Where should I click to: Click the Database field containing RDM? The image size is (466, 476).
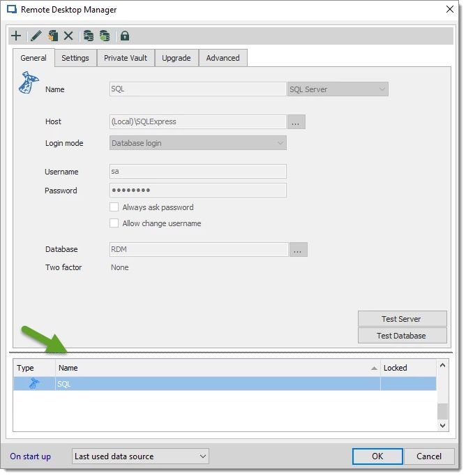click(x=200, y=251)
